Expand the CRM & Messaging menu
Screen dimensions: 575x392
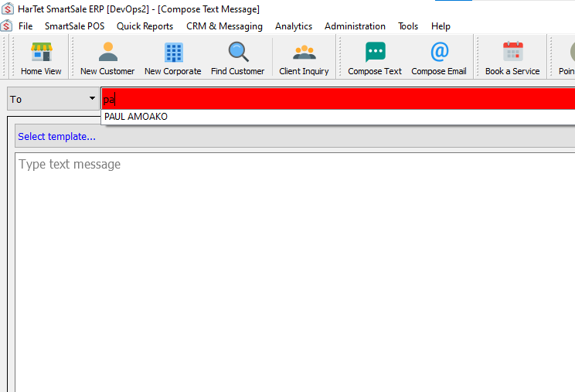click(x=224, y=26)
